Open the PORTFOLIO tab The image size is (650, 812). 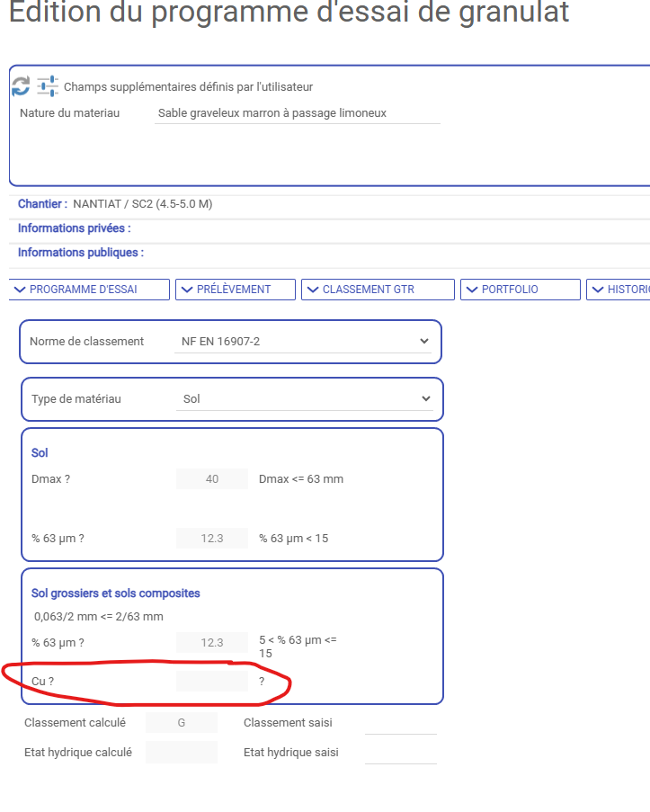point(520,290)
